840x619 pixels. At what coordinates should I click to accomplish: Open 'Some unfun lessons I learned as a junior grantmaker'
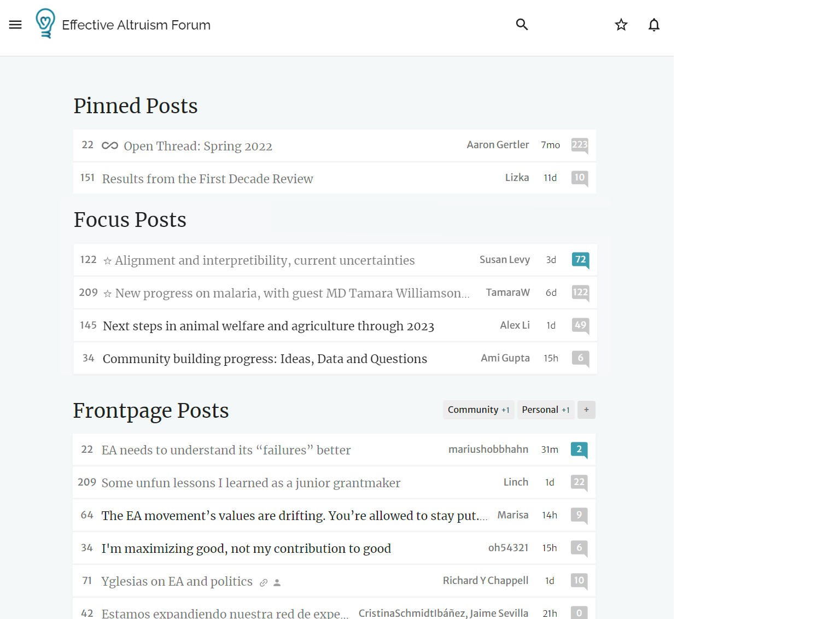pos(250,483)
